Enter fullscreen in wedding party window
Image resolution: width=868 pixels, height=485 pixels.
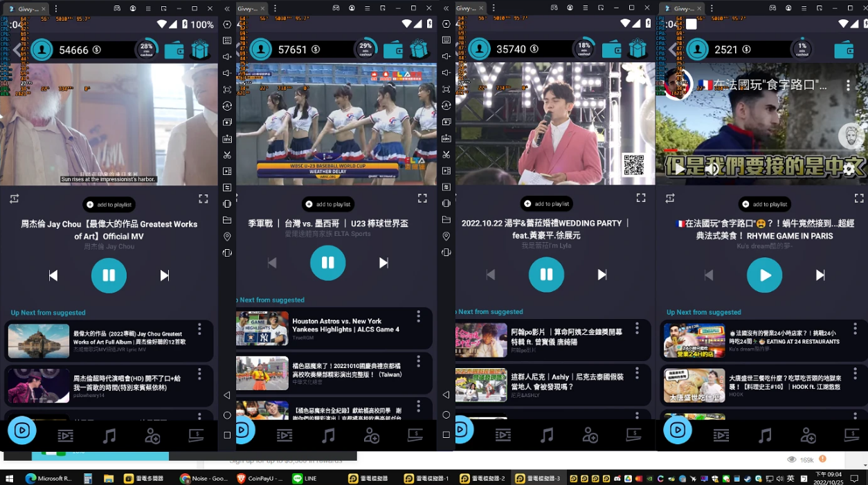(641, 198)
